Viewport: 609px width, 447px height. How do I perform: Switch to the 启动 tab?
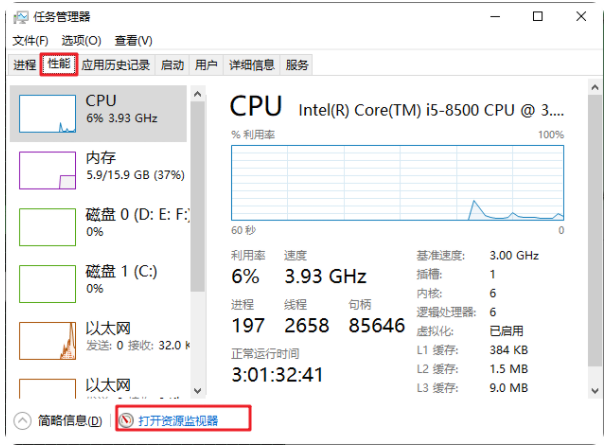pos(172,65)
